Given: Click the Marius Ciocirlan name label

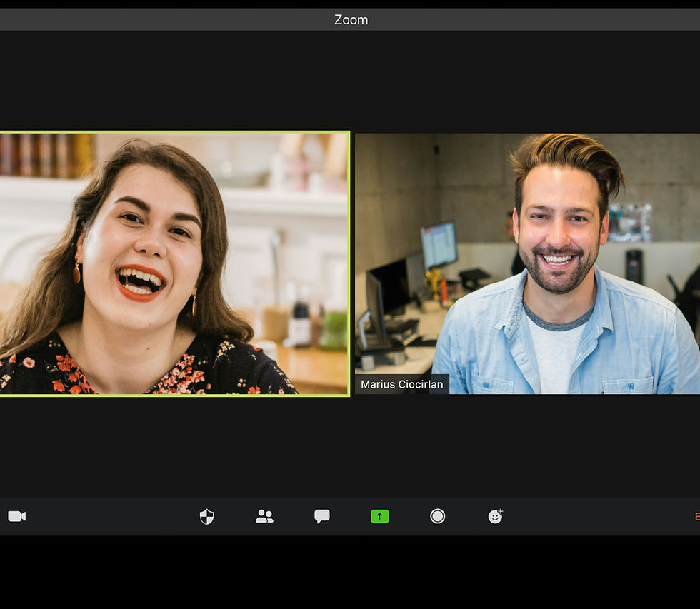Looking at the screenshot, I should coord(401,384).
